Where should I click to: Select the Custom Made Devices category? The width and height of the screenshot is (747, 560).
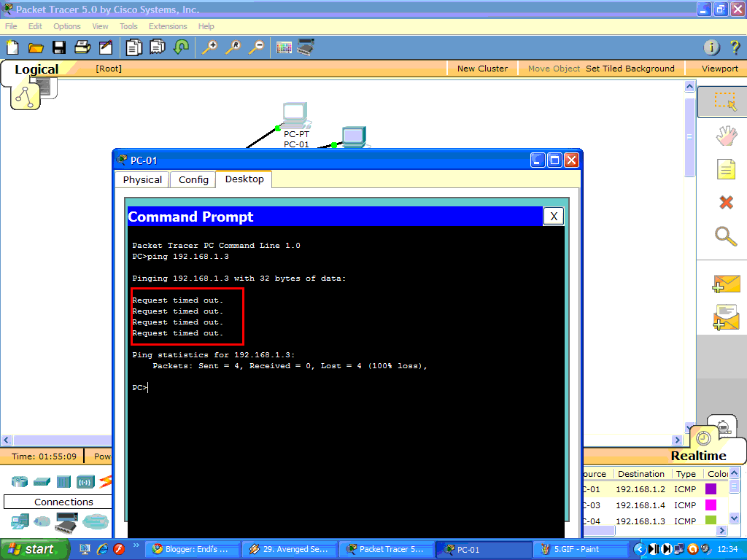(66, 523)
